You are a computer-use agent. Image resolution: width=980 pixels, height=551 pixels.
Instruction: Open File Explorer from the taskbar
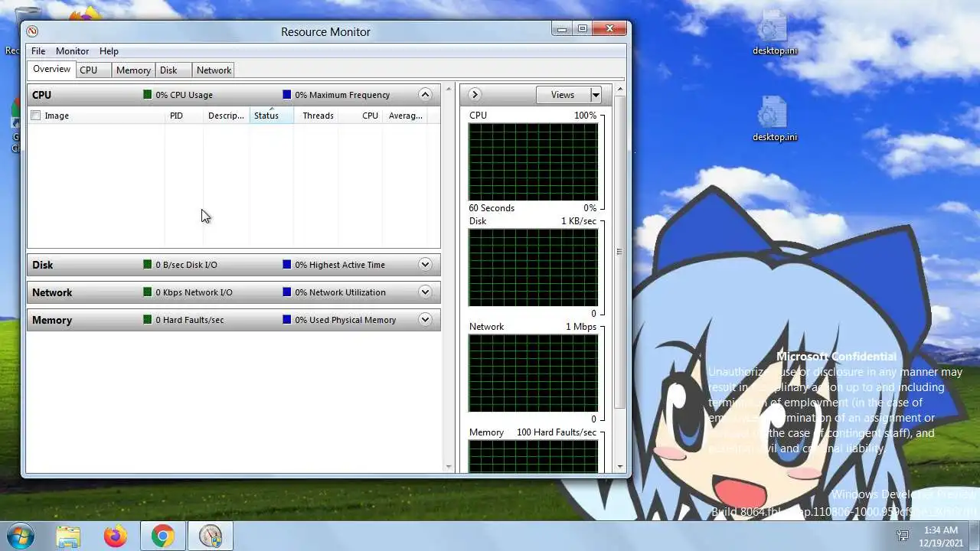click(68, 536)
